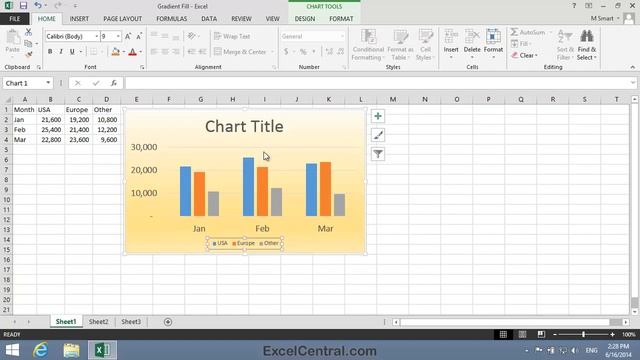
Task: Switch to Page Layout view icon
Action: [x=522, y=334]
